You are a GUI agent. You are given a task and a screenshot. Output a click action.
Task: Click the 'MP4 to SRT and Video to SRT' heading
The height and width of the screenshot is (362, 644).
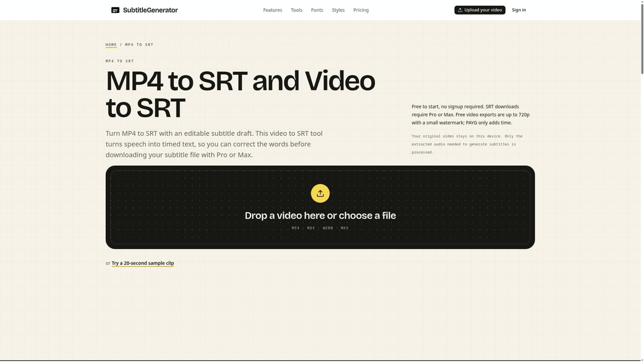coord(240,94)
